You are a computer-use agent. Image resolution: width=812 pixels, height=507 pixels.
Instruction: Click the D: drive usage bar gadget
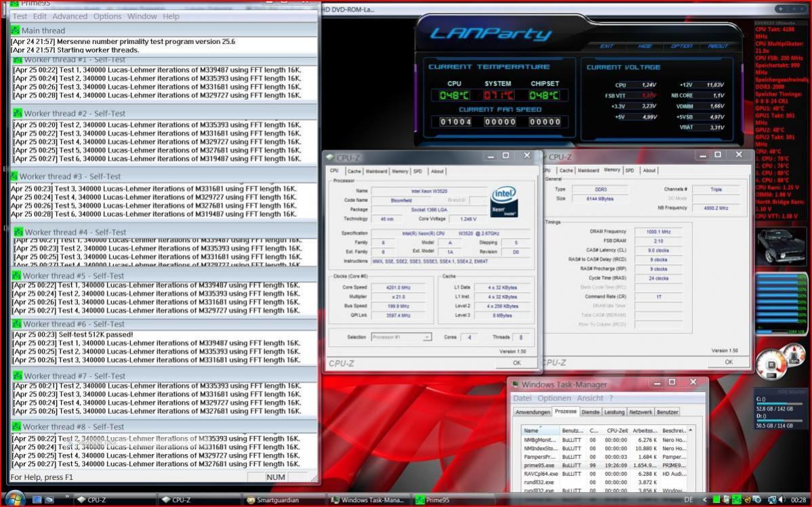pos(780,420)
